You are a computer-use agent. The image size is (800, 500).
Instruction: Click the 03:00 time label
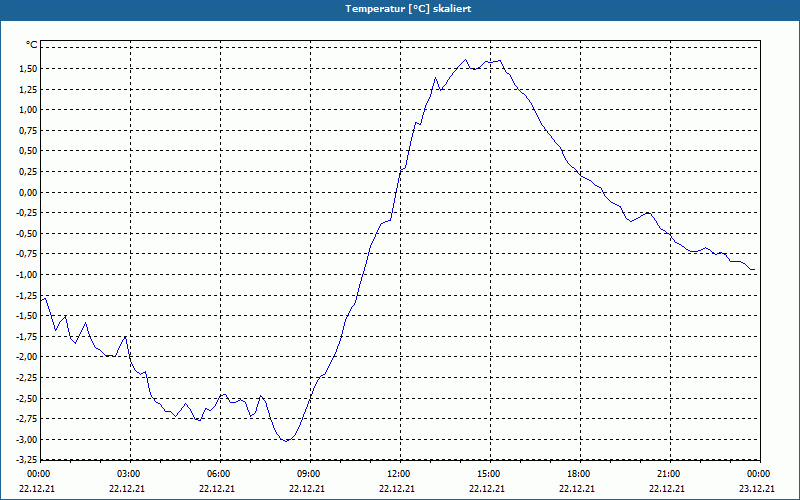pyautogui.click(x=130, y=474)
